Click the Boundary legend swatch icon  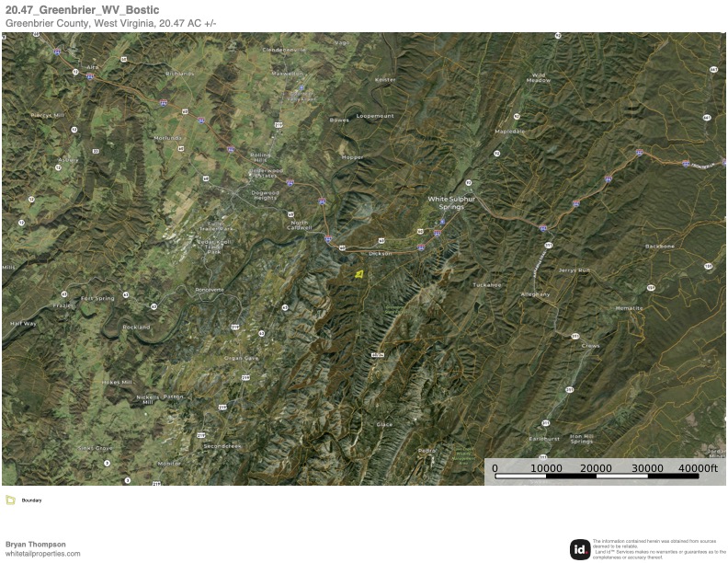10,500
